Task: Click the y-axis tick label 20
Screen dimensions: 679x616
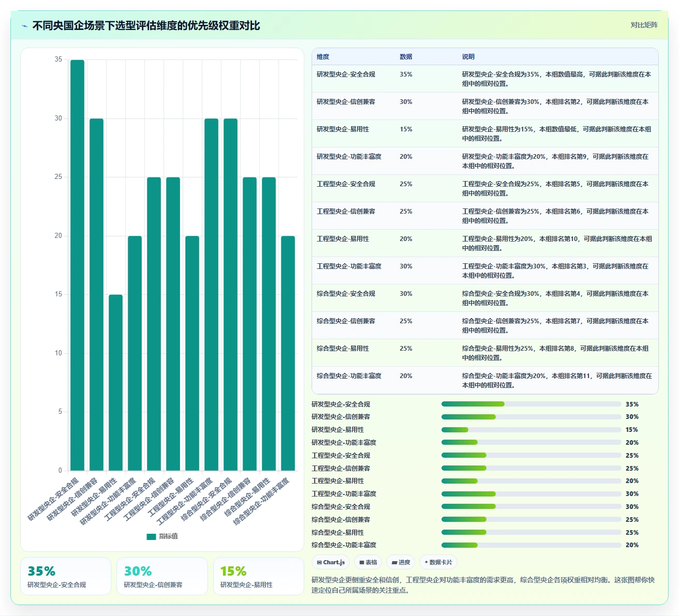Action: tap(58, 236)
